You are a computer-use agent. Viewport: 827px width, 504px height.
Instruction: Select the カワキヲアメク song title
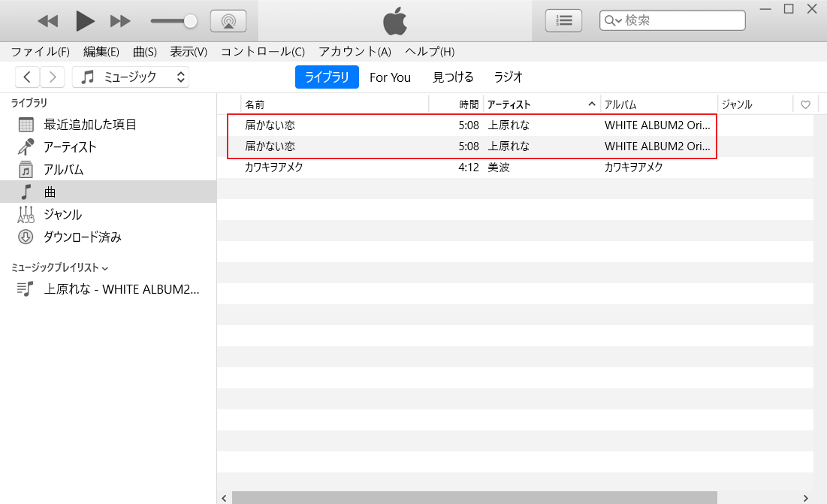click(x=273, y=167)
